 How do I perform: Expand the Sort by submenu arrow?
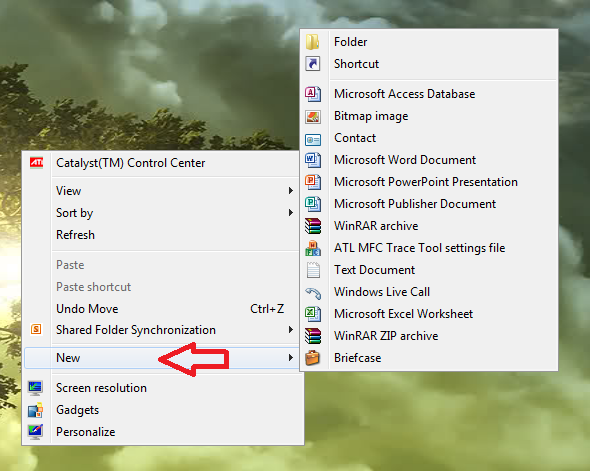[290, 213]
